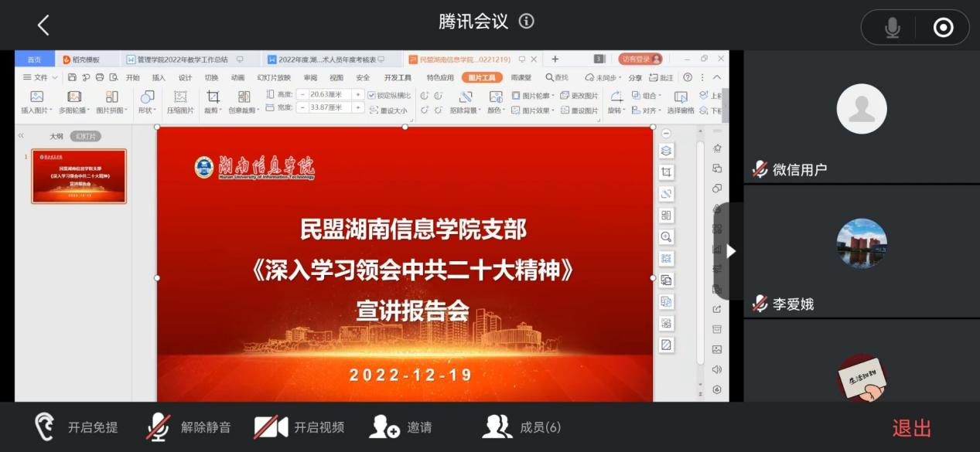Tap the back arrow to leave meeting view
980x452 pixels.
coord(43,25)
